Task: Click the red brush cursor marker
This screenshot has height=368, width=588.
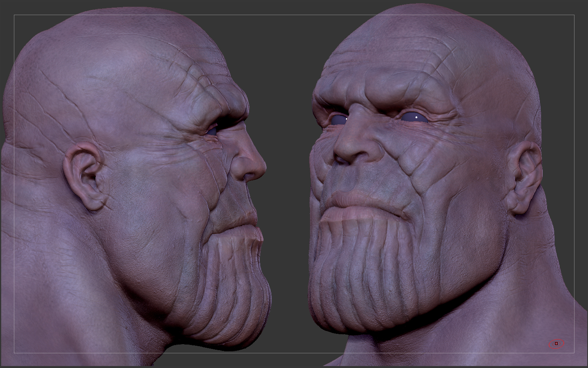Action: click(x=556, y=343)
